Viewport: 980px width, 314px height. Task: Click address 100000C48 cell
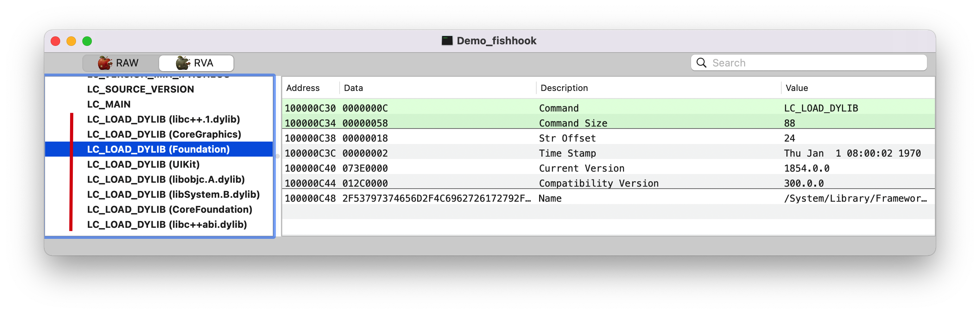pyautogui.click(x=310, y=199)
